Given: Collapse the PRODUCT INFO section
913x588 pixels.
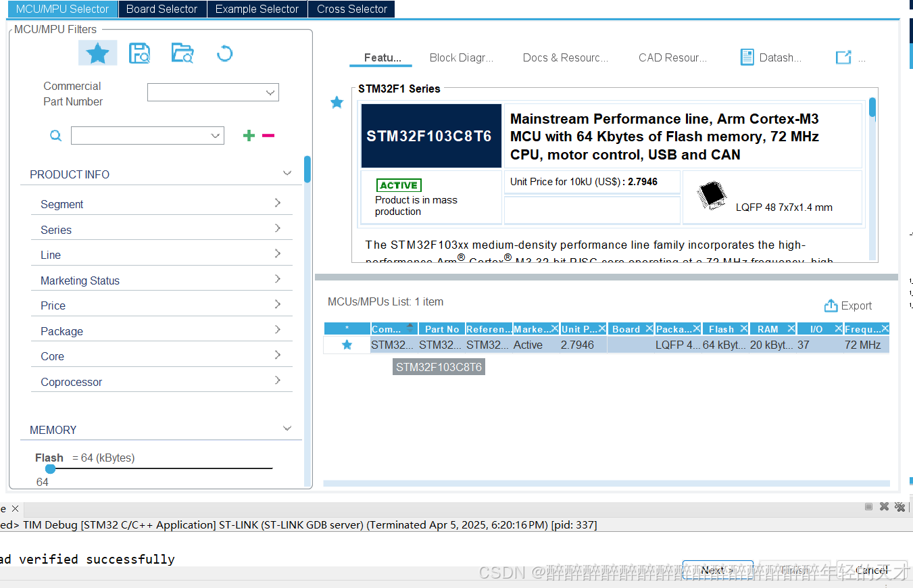Looking at the screenshot, I should tap(287, 174).
